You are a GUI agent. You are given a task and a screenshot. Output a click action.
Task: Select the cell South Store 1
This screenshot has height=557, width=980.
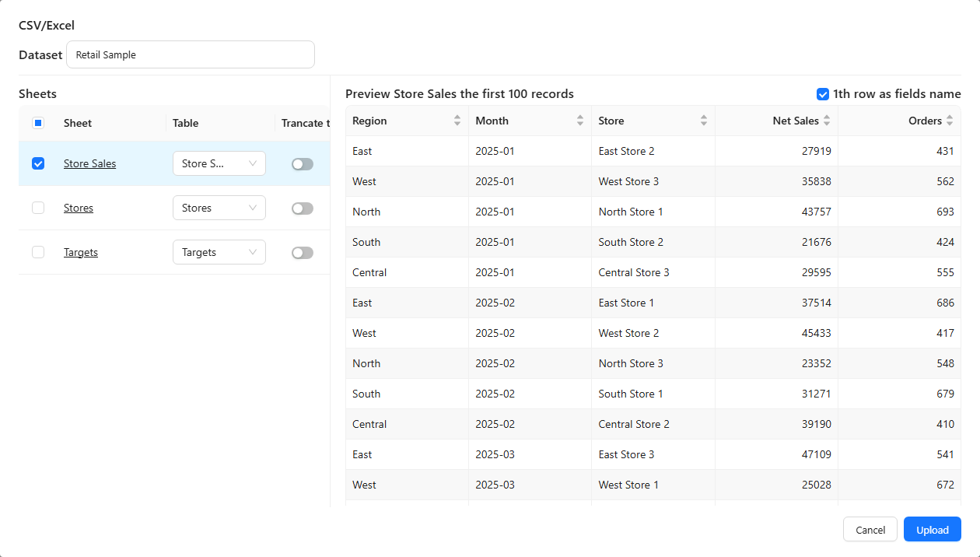pyautogui.click(x=653, y=394)
